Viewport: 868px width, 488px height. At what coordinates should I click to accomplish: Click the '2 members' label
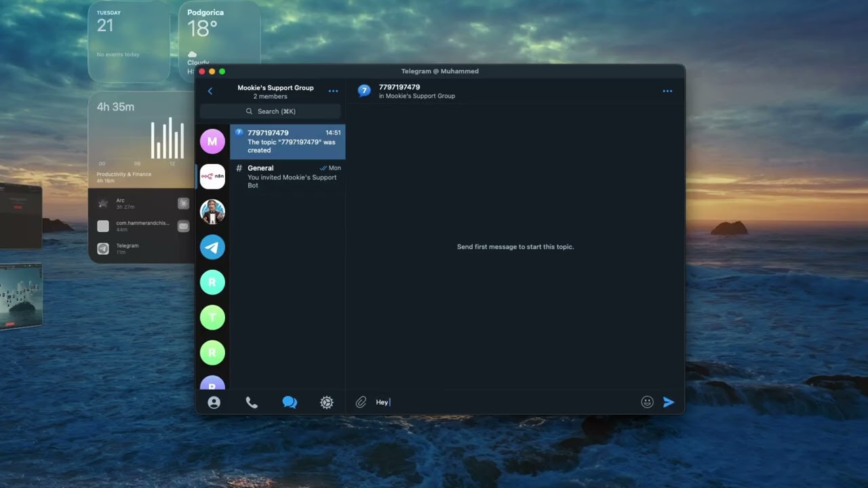click(x=271, y=96)
